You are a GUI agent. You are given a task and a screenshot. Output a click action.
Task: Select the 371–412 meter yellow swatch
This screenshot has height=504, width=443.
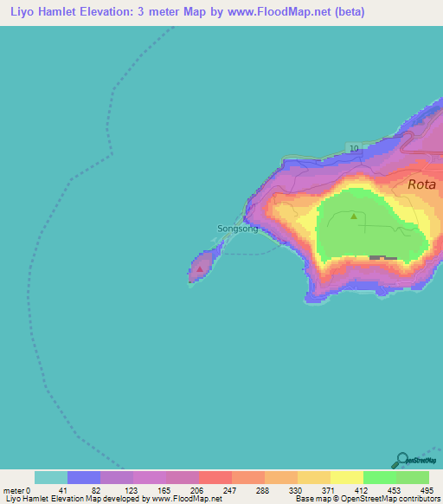coord(347,477)
